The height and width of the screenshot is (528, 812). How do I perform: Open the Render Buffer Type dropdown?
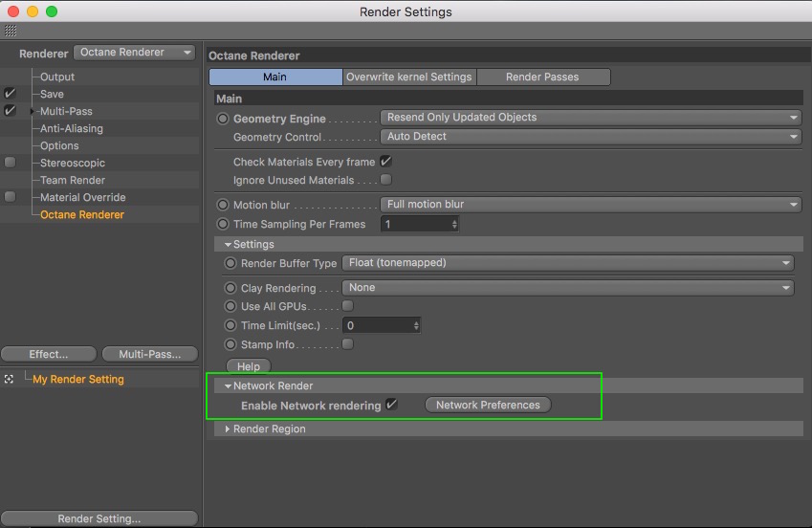(x=567, y=263)
